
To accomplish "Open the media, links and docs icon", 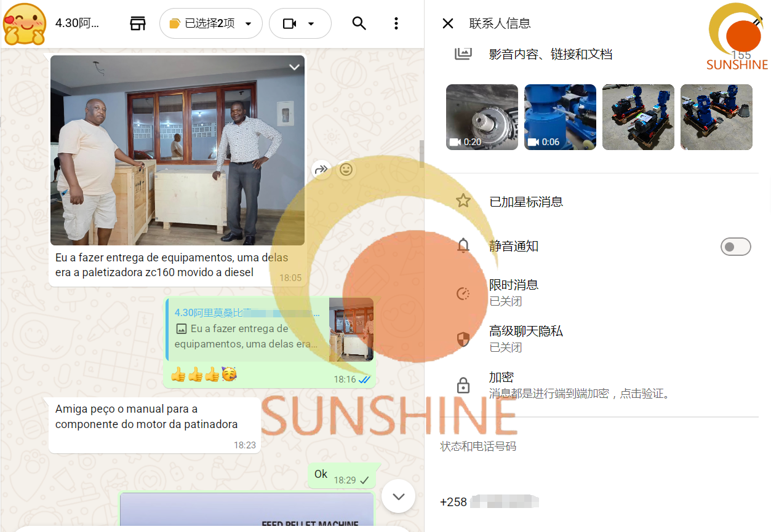I will (463, 53).
